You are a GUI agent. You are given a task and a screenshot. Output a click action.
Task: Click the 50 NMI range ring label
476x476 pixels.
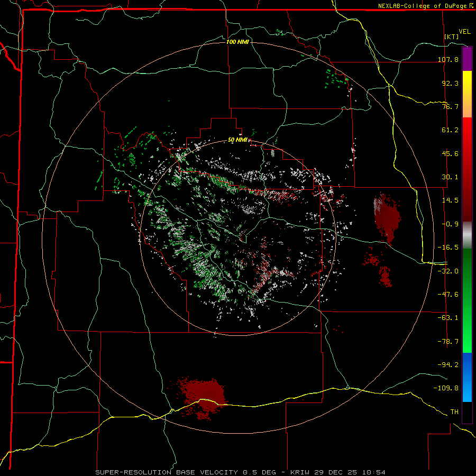[x=237, y=140]
